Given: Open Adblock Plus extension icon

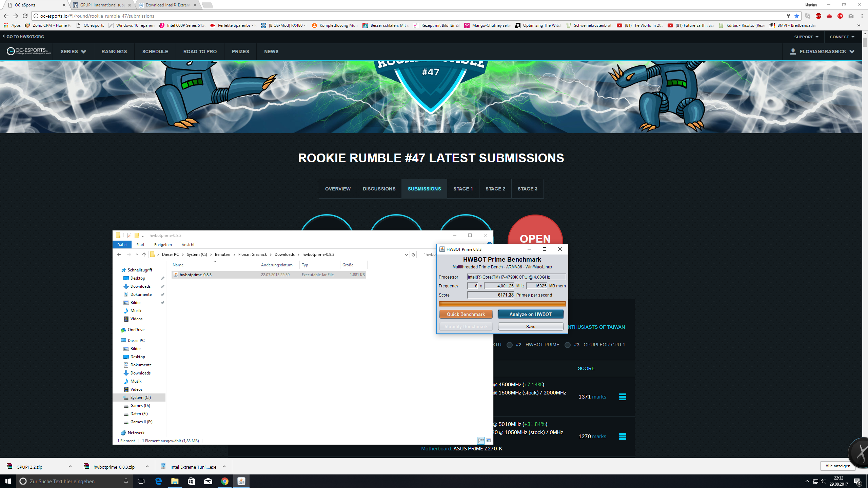Looking at the screenshot, I should pyautogui.click(x=818, y=16).
